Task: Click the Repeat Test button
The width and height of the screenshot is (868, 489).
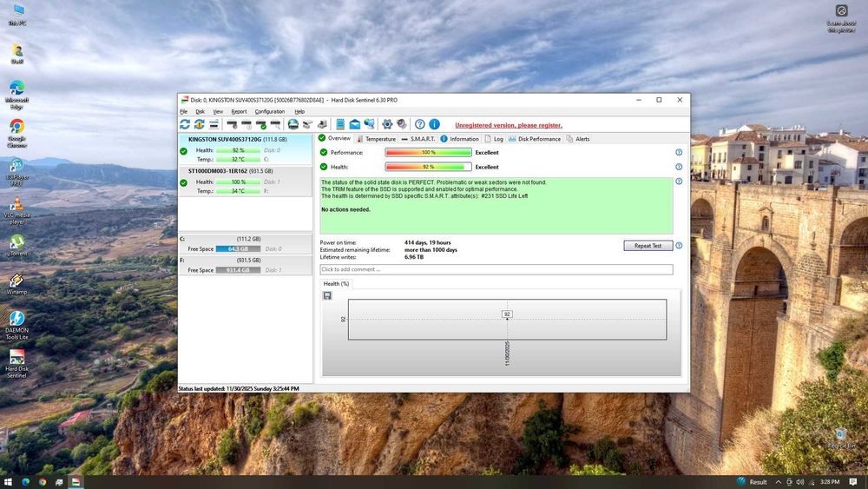Action: pyautogui.click(x=648, y=245)
